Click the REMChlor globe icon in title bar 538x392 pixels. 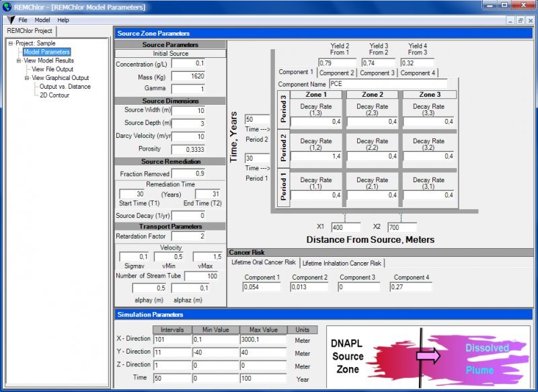(7, 7)
